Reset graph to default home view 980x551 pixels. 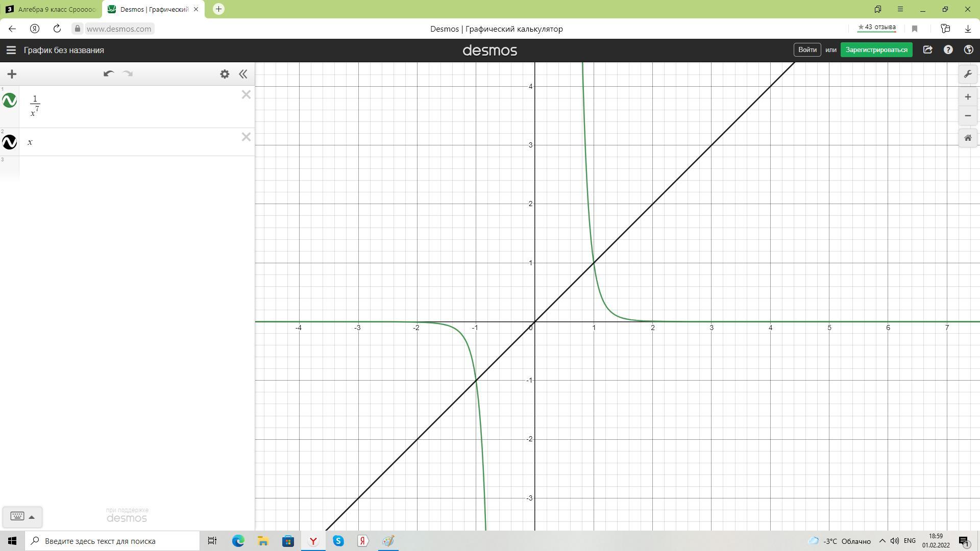pos(968,138)
